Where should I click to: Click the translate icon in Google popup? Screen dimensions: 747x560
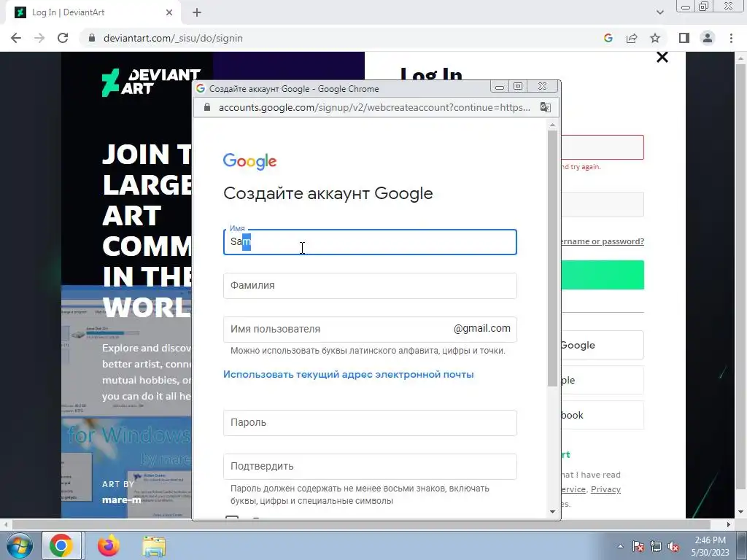click(x=545, y=107)
